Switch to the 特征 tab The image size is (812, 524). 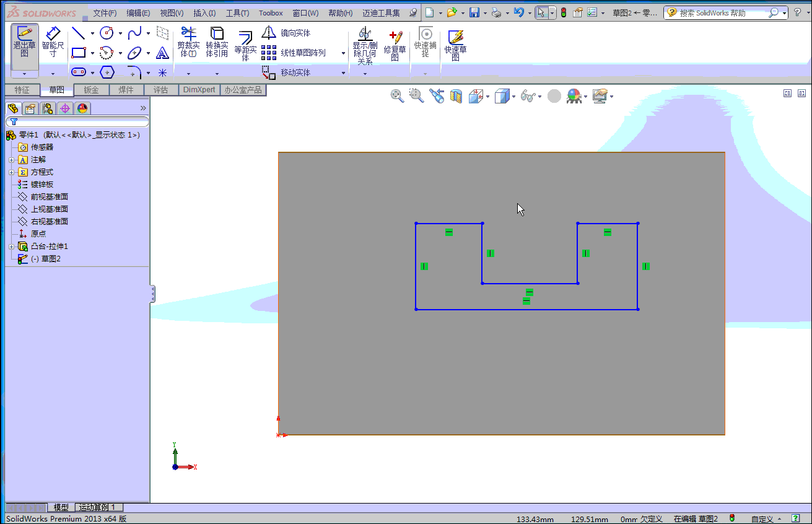click(x=22, y=90)
